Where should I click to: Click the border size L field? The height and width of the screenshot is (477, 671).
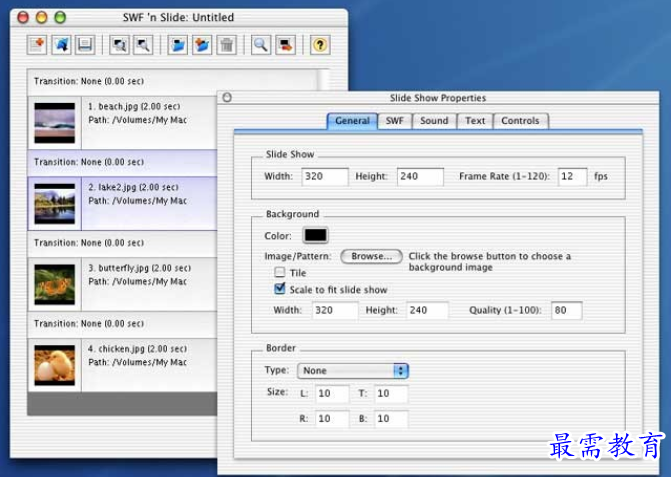332,394
